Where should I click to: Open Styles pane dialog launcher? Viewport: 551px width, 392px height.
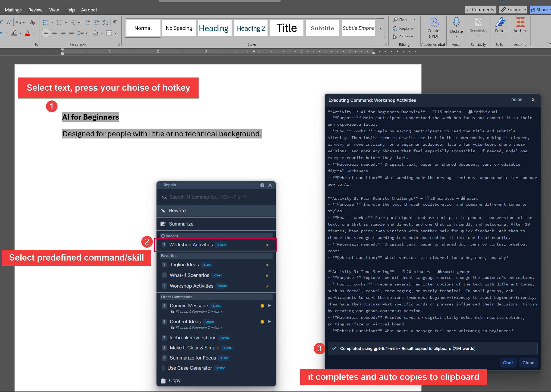click(x=386, y=44)
